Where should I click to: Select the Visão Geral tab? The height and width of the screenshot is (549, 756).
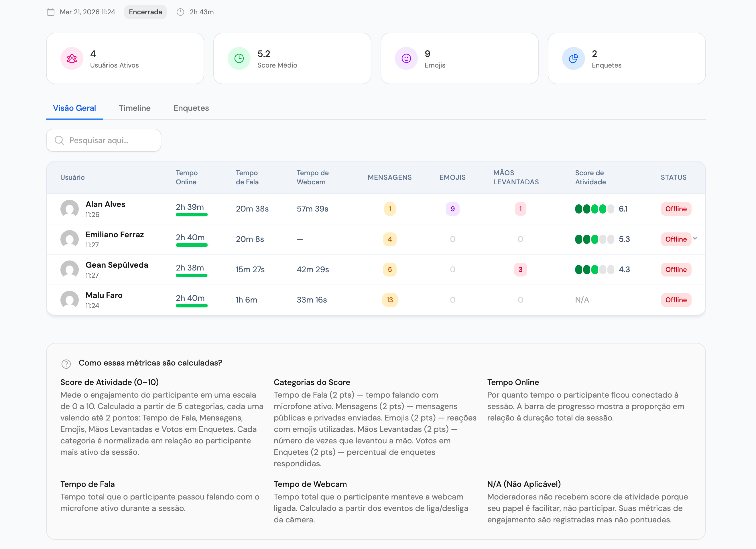74,108
